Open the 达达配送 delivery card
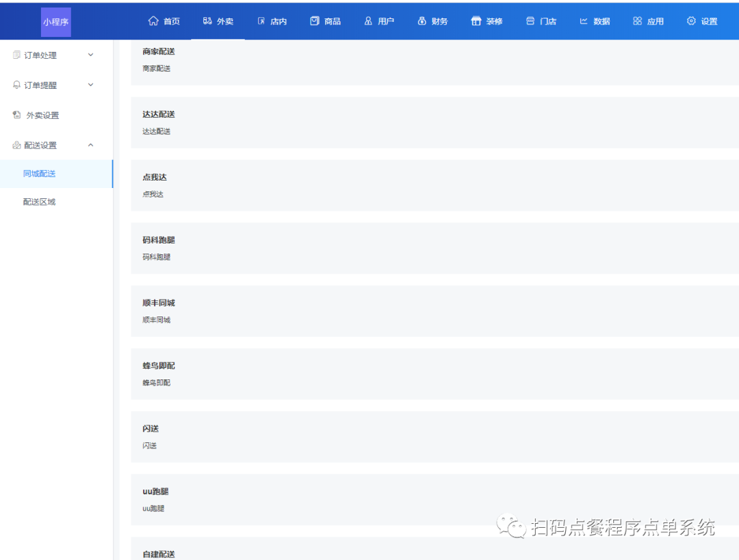This screenshot has height=560, width=739. [435, 122]
